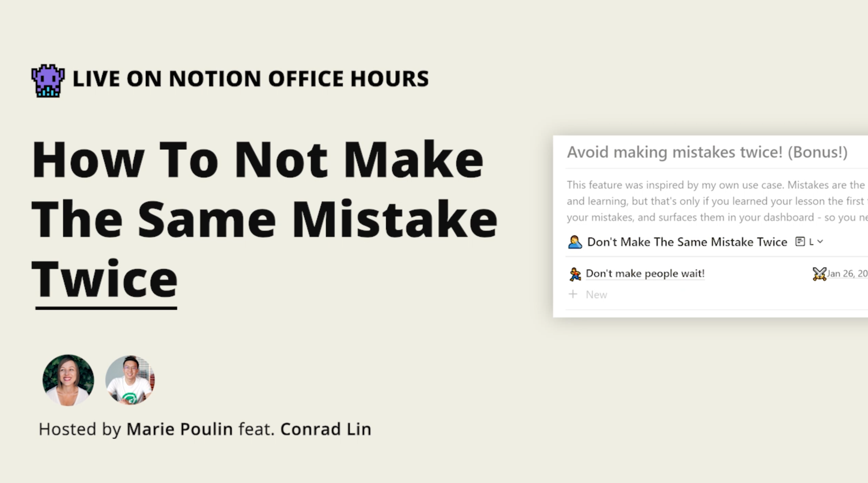Click Marie Poulin's round profile photo

click(x=68, y=380)
